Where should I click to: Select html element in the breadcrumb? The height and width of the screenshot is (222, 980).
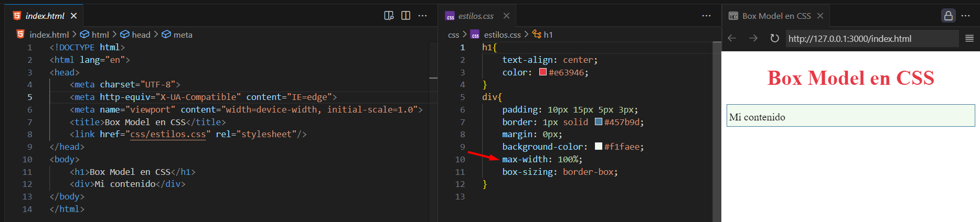point(100,35)
